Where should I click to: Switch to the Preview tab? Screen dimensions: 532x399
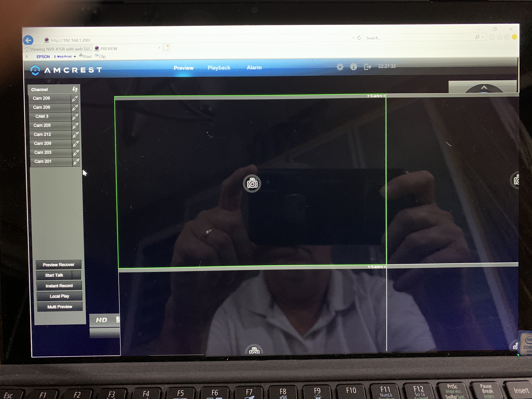coord(184,68)
